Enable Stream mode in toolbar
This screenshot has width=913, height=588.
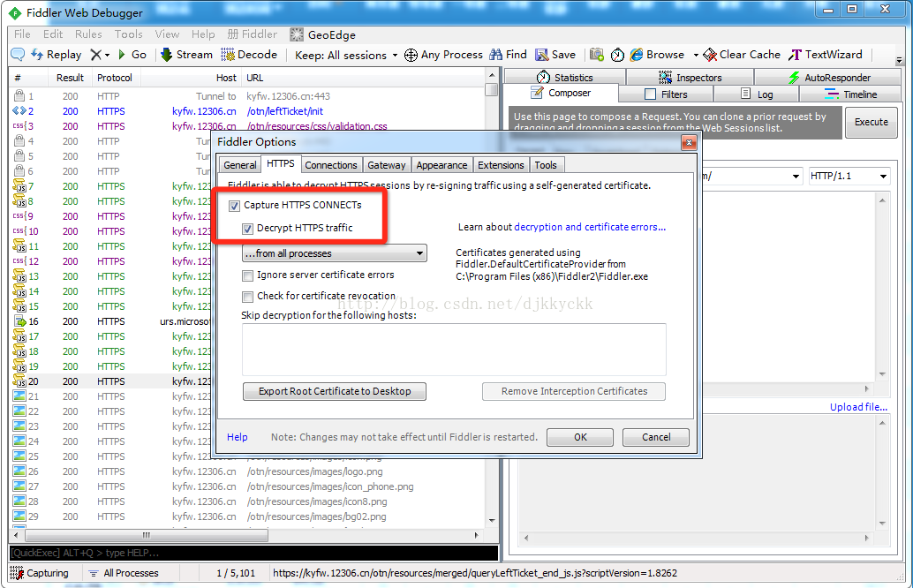(x=186, y=55)
